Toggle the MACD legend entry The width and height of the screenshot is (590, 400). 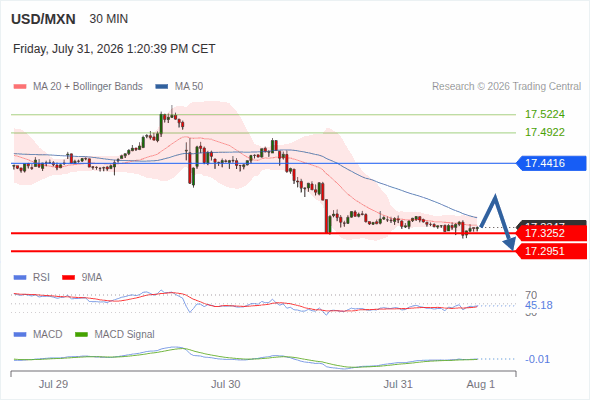[38, 334]
